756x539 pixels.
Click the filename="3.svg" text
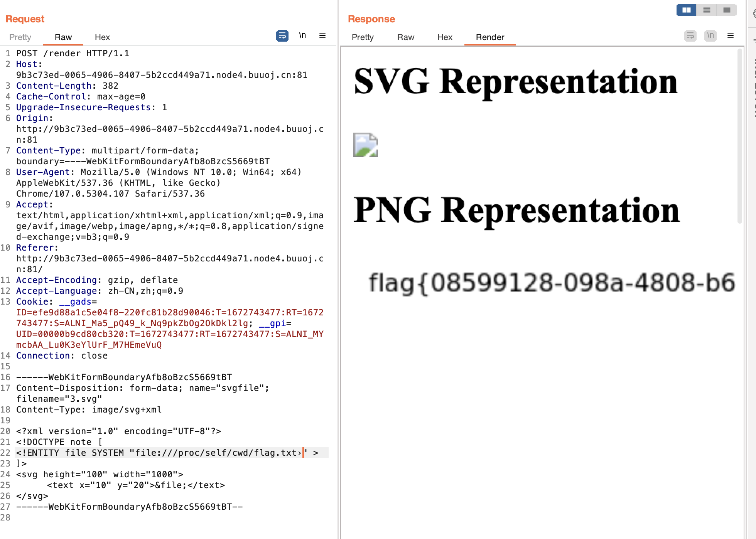[59, 399]
